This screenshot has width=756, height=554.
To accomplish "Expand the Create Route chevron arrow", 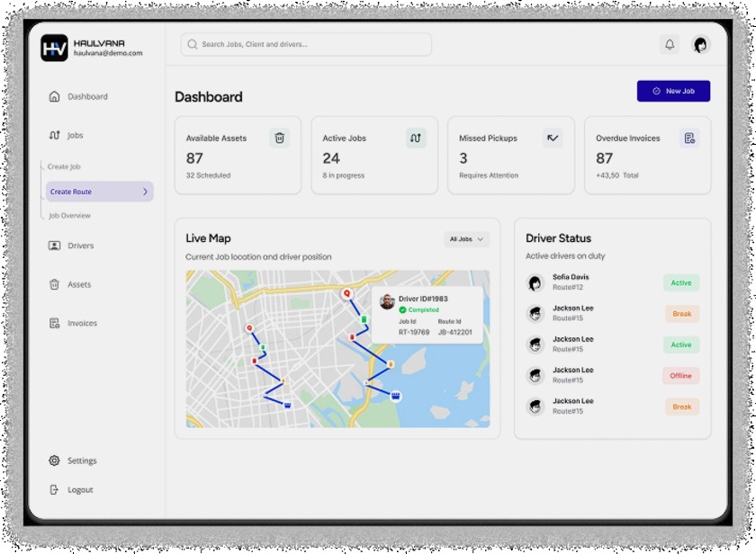I will tap(145, 192).
